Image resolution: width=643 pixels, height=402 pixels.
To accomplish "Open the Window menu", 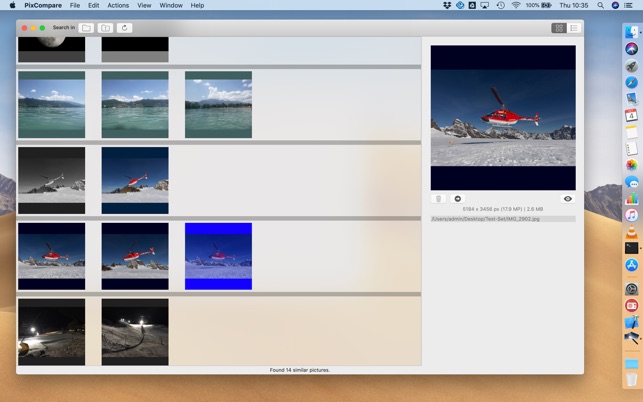I will 171,5.
